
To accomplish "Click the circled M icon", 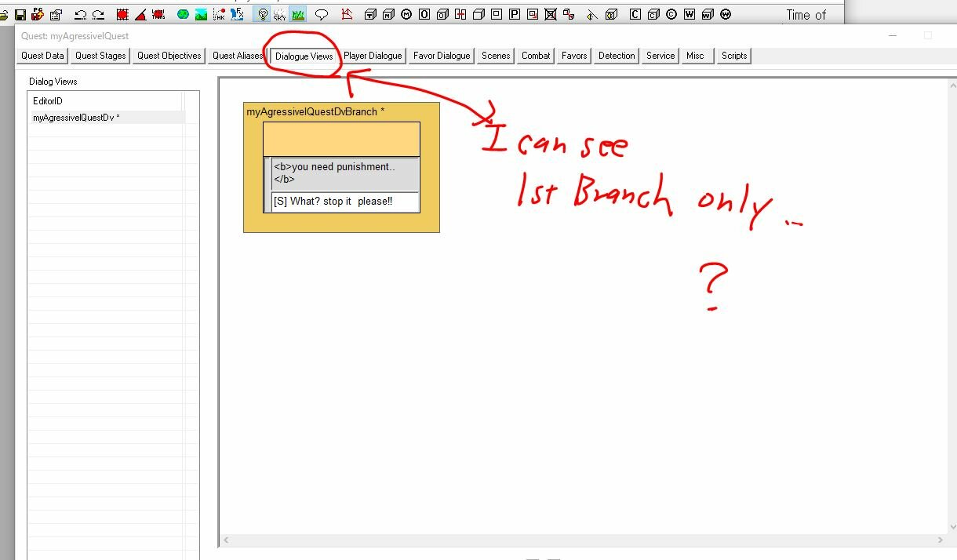I will pyautogui.click(x=406, y=15).
